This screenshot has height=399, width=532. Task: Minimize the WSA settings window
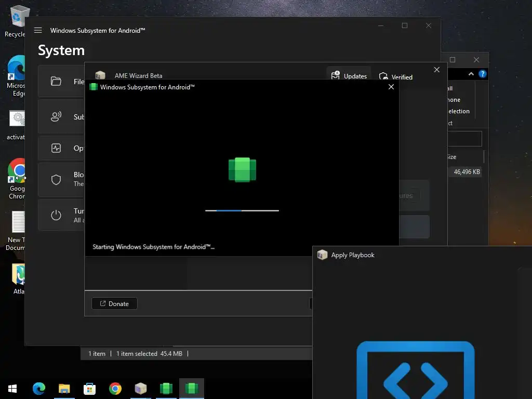381,25
